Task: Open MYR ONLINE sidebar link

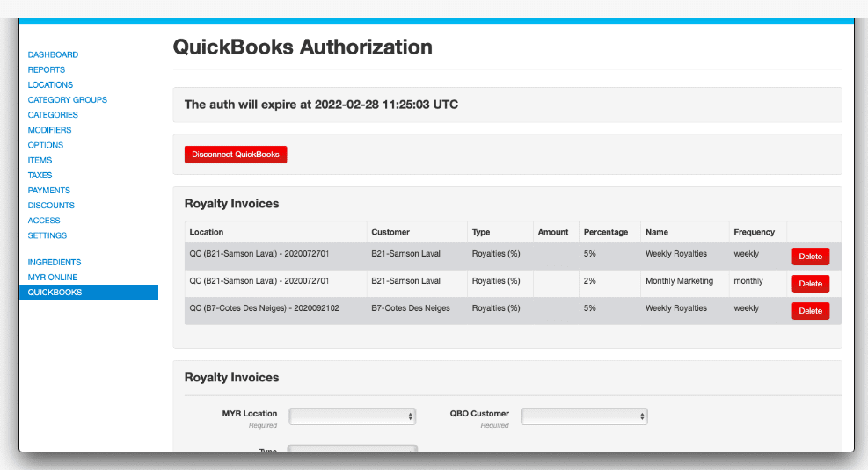Action: point(53,277)
